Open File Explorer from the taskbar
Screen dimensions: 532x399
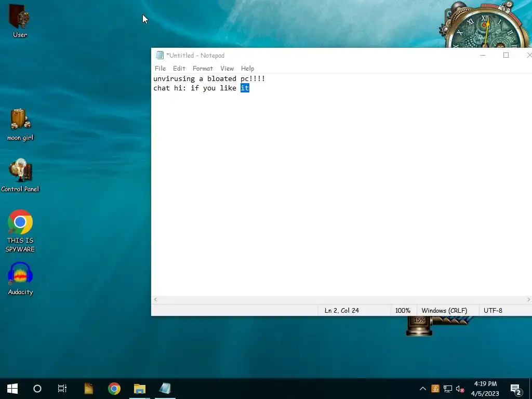[x=139, y=389]
